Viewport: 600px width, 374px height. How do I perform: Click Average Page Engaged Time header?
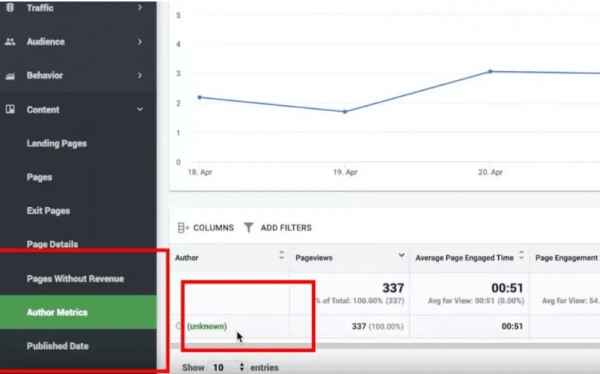[x=470, y=258]
